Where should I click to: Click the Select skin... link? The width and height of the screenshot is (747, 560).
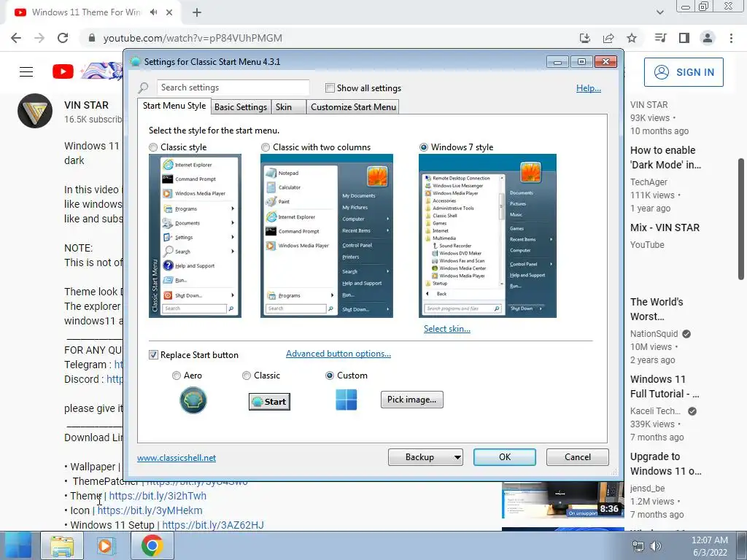447,329
